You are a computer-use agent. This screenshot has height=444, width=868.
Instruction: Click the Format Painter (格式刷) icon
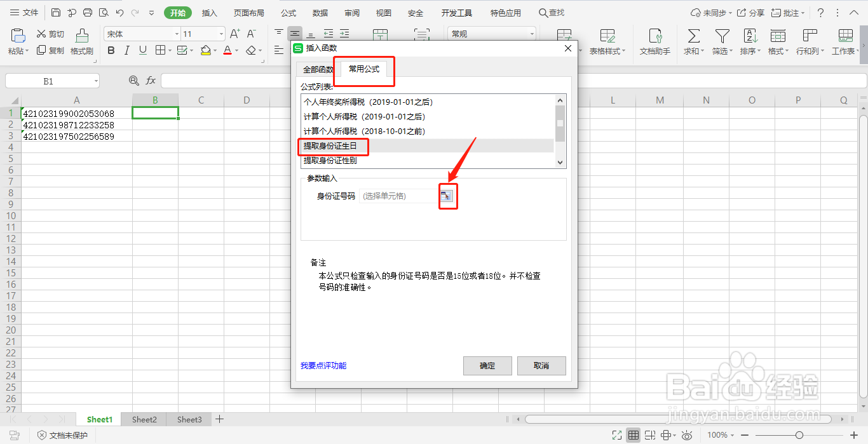pyautogui.click(x=81, y=41)
